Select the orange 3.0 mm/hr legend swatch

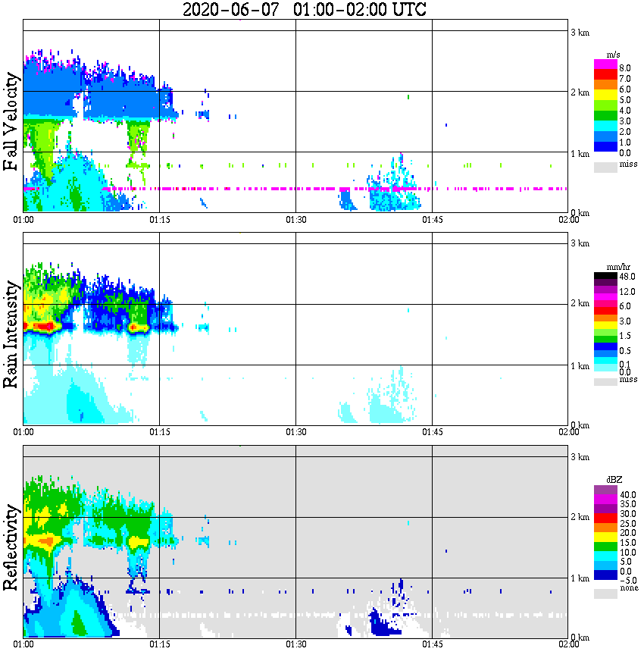tap(605, 318)
